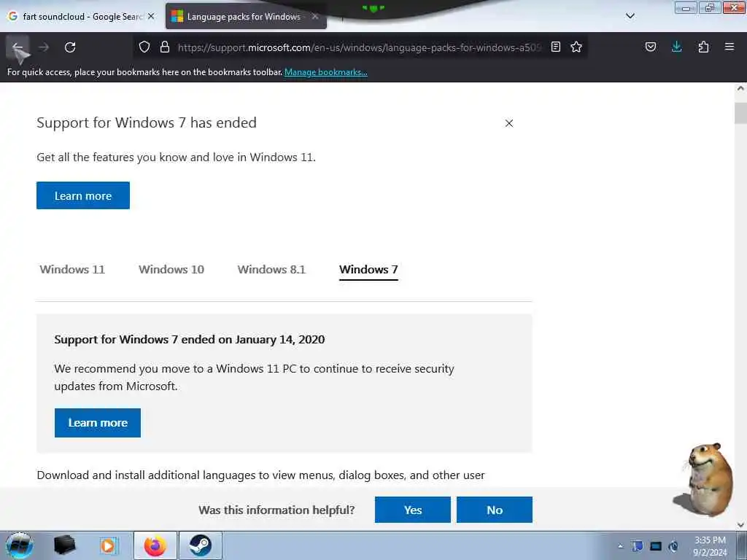
Task: Click the scrollbar down arrow
Action: [x=740, y=525]
